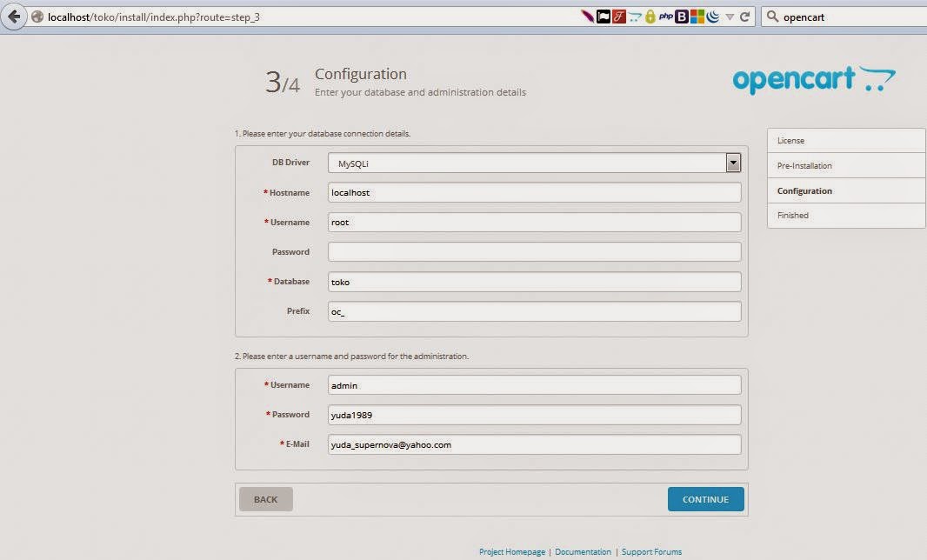Click the E-Mail field

(x=535, y=444)
